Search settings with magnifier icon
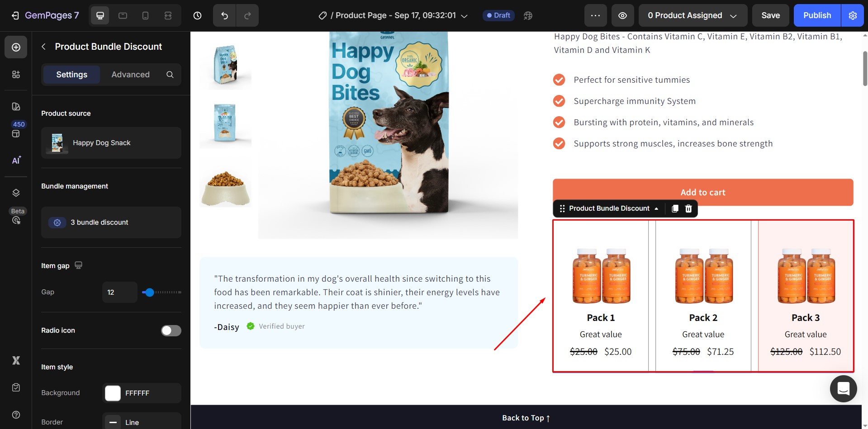Screen dimensions: 868x429 [x=170, y=75]
